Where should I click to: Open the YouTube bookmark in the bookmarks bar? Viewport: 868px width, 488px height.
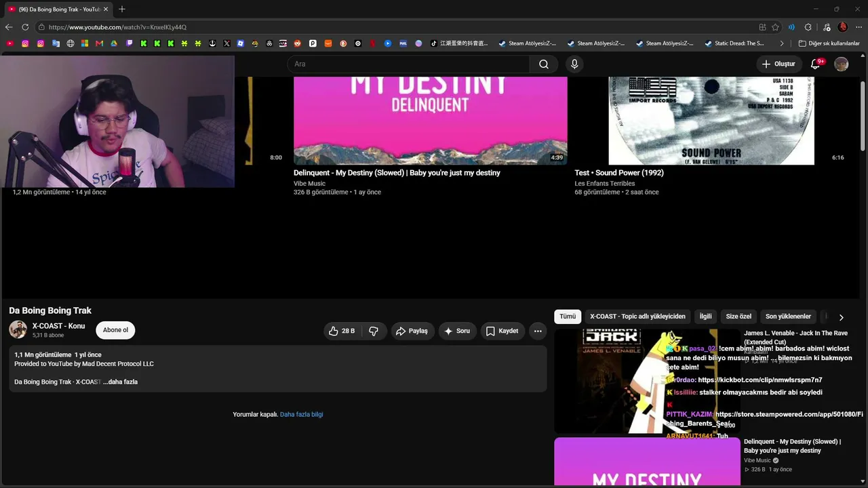tap(9, 43)
